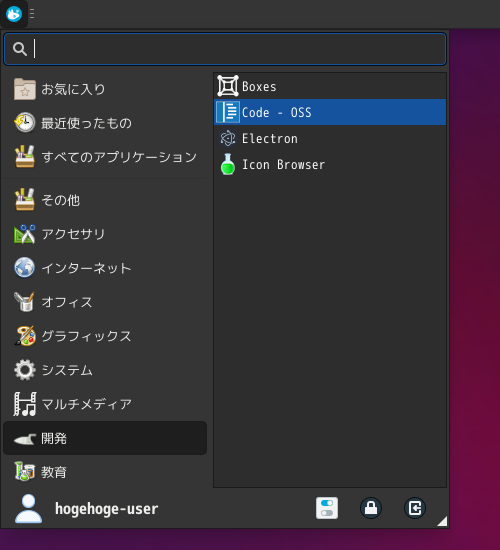Open 最近使ったもの recent items category
This screenshot has height=550, width=500.
[x=105, y=123]
